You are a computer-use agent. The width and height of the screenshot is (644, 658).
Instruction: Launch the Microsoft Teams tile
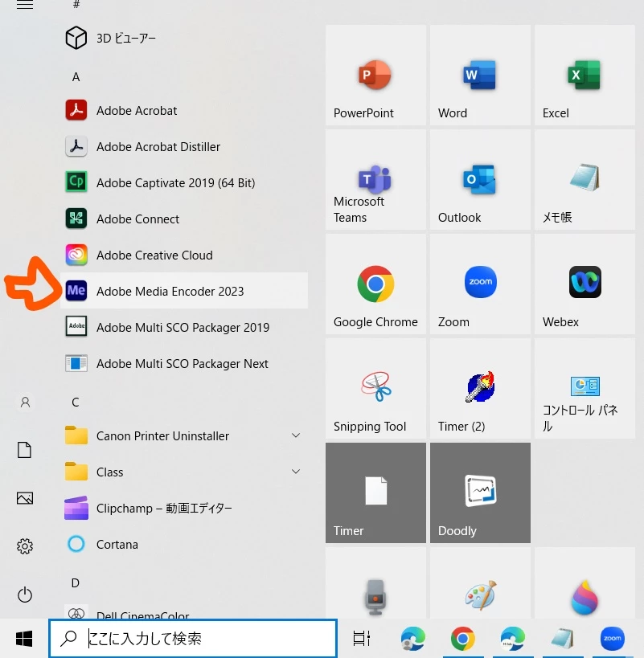coord(375,180)
